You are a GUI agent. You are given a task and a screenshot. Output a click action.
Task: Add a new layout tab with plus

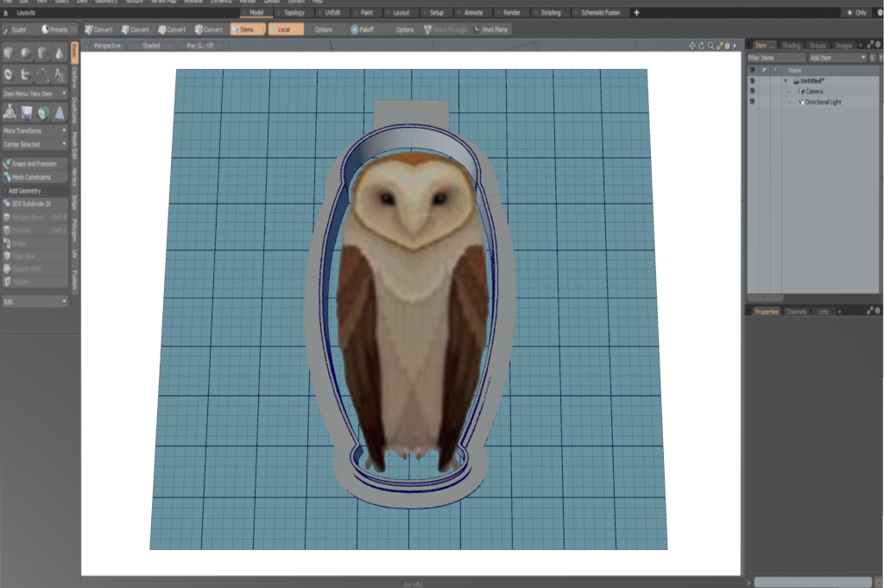636,12
